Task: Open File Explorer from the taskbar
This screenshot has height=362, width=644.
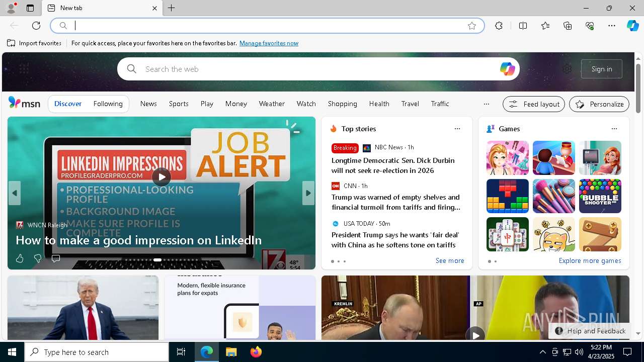Action: click(231, 352)
